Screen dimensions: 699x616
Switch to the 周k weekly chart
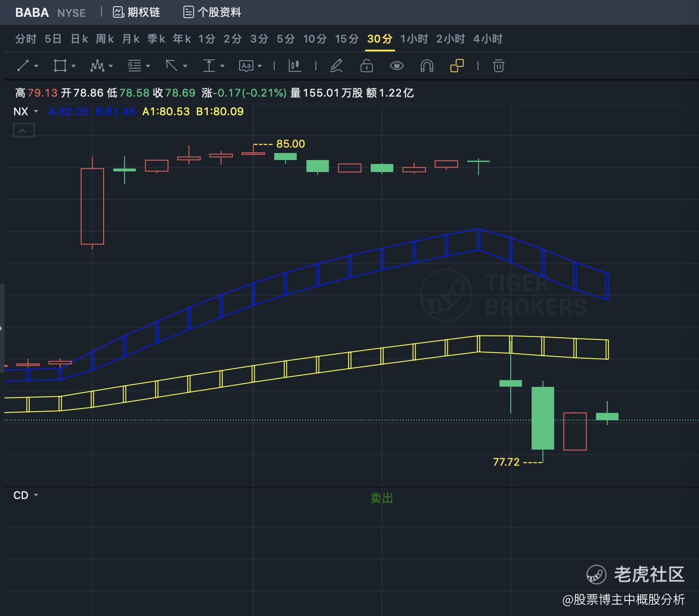105,39
